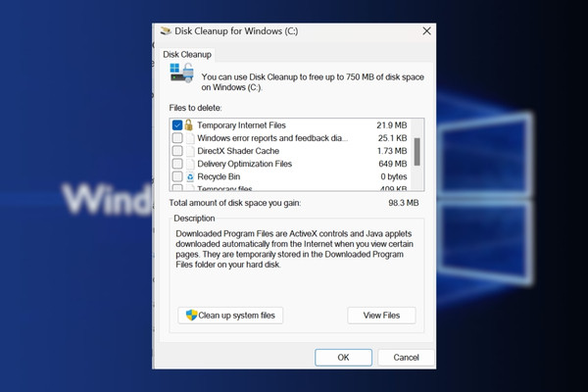Check the Recycle Bin checkbox
The image size is (588, 392).
[177, 176]
